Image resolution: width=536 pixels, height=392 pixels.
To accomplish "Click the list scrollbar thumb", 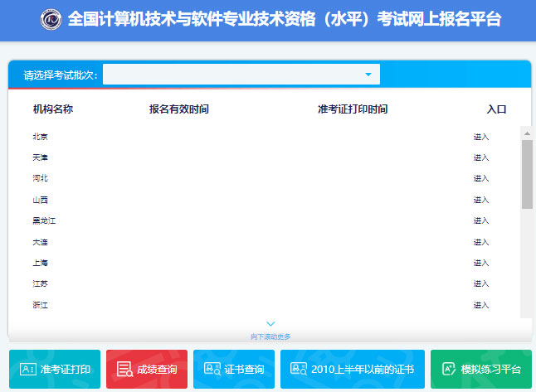I will pos(527,174).
